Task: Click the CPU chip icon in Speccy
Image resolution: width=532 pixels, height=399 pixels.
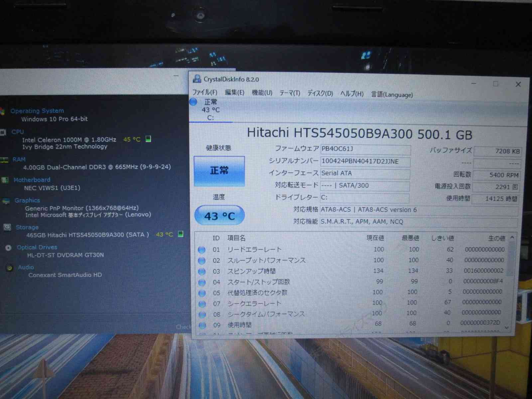Action: coord(3,132)
